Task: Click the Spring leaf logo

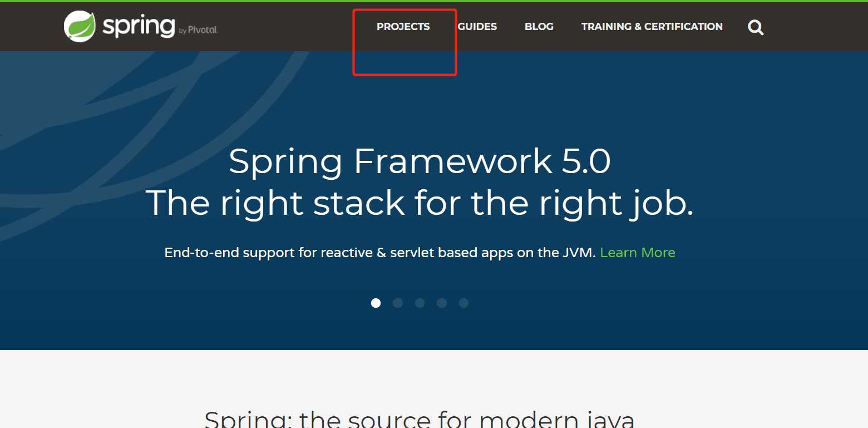Action: pyautogui.click(x=80, y=26)
